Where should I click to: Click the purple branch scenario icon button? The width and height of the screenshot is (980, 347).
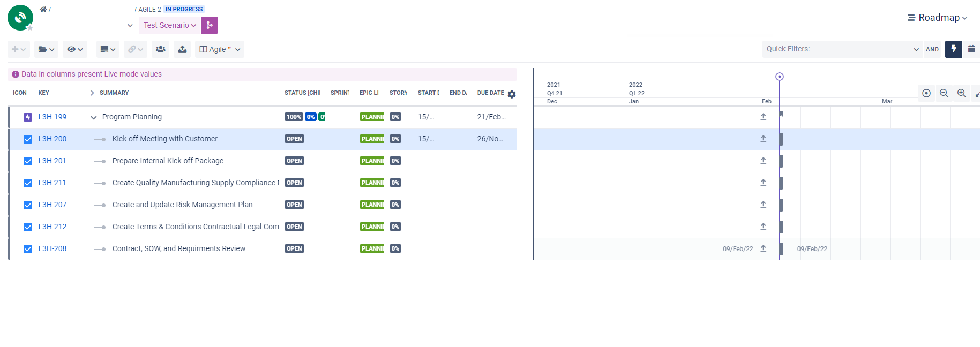[210, 25]
